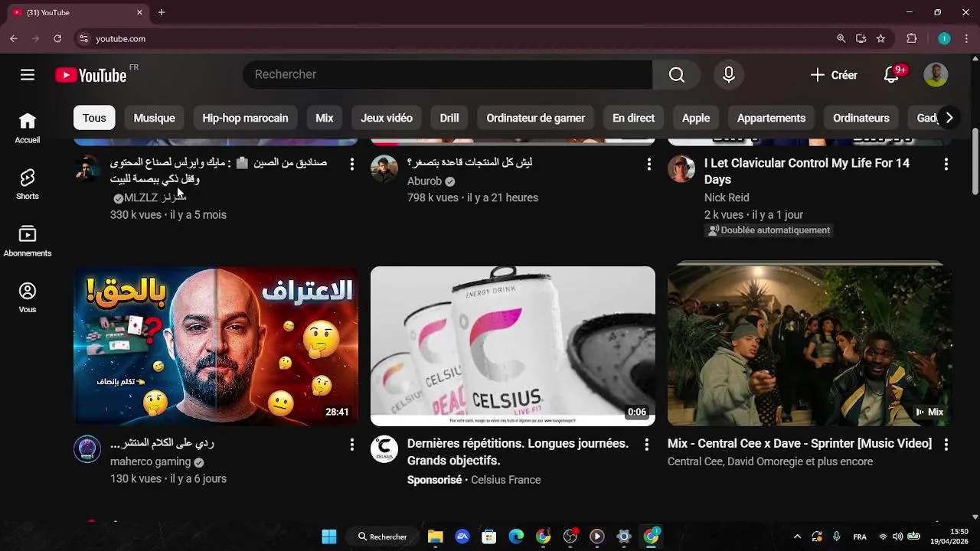The image size is (980, 551).
Task: Select the Appartements filter chip
Action: click(771, 118)
